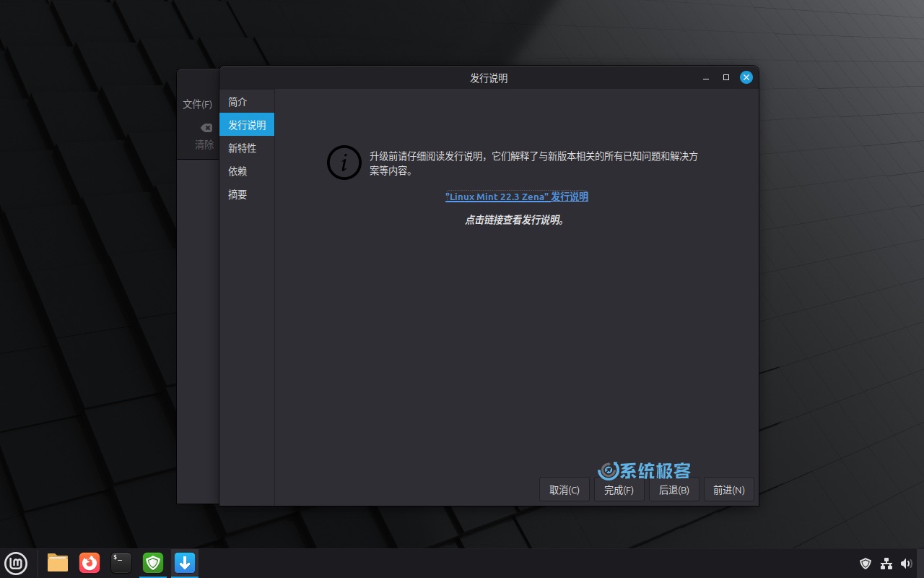Switch to the 新特性 section
The image size is (924, 578).
(x=242, y=148)
